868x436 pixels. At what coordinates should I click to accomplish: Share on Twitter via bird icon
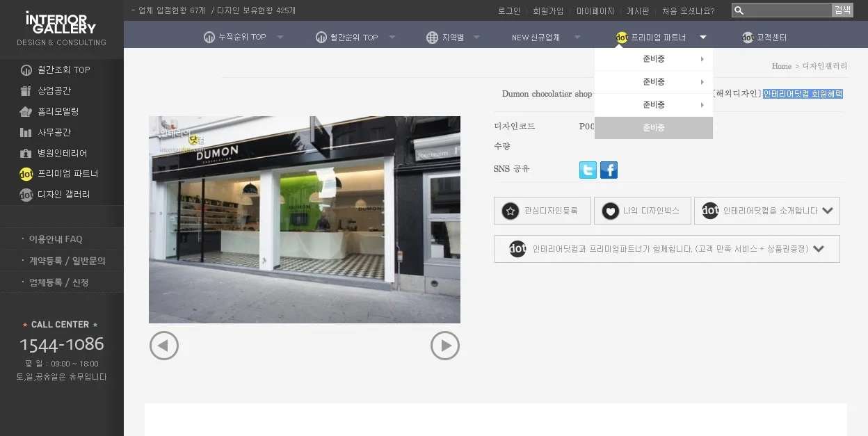588,170
